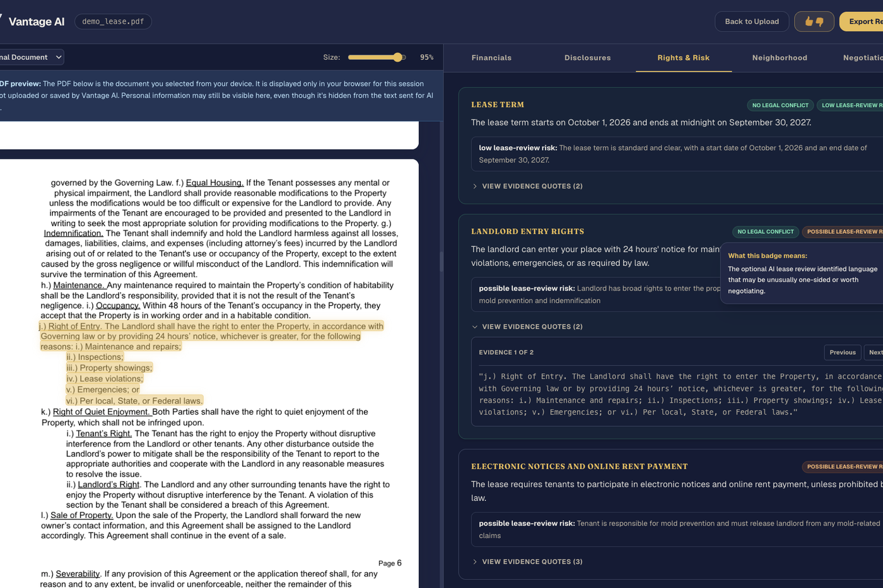The image size is (883, 588).
Task: Click the highlighted 'v.) Emergencies; or' line
Action: [x=103, y=390]
